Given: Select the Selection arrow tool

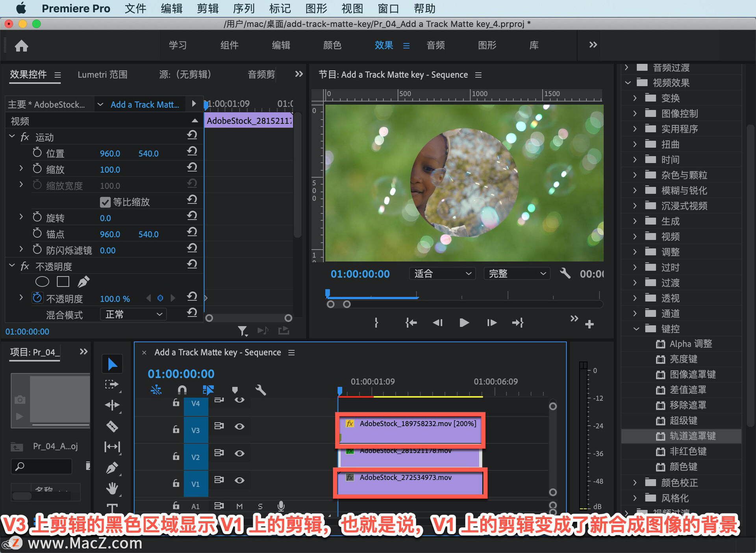Looking at the screenshot, I should coord(112,364).
